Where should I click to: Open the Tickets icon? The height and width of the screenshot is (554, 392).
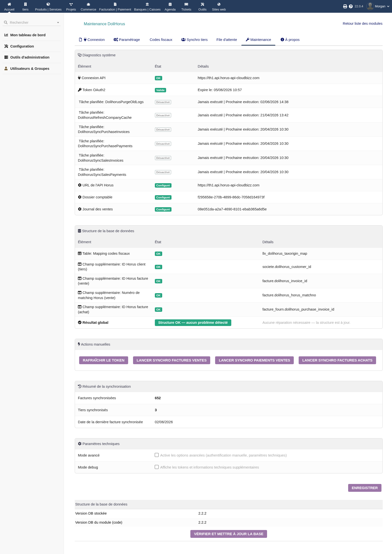186,4
